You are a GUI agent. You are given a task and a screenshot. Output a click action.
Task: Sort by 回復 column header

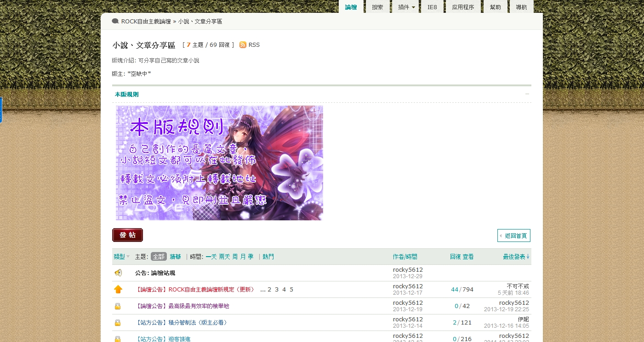coord(455,257)
